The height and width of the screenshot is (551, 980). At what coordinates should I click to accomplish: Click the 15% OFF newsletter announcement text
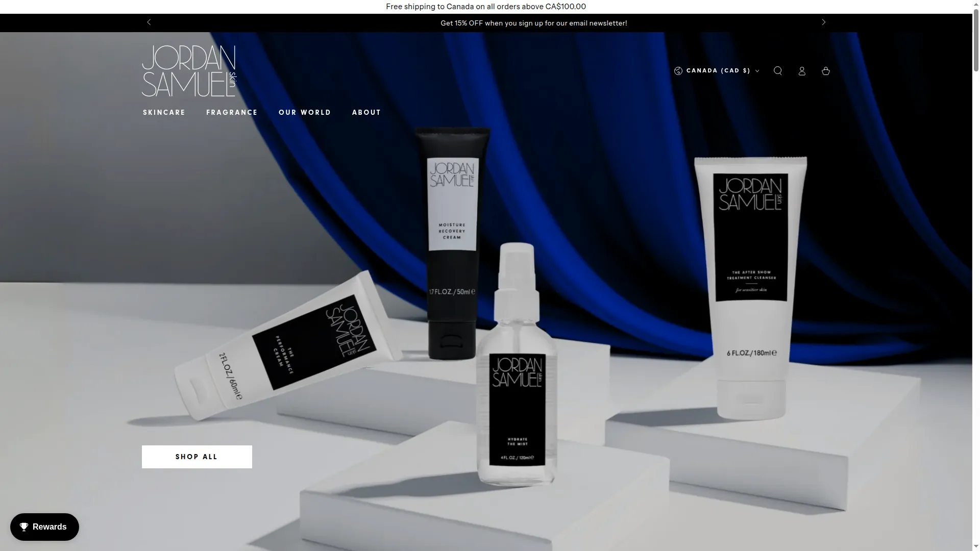pos(534,23)
